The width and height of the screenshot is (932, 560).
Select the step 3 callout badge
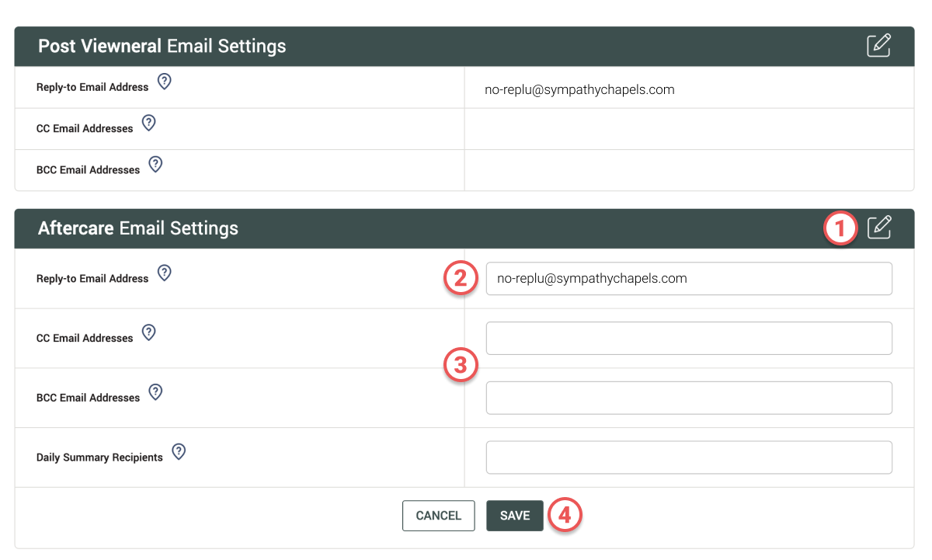(460, 366)
